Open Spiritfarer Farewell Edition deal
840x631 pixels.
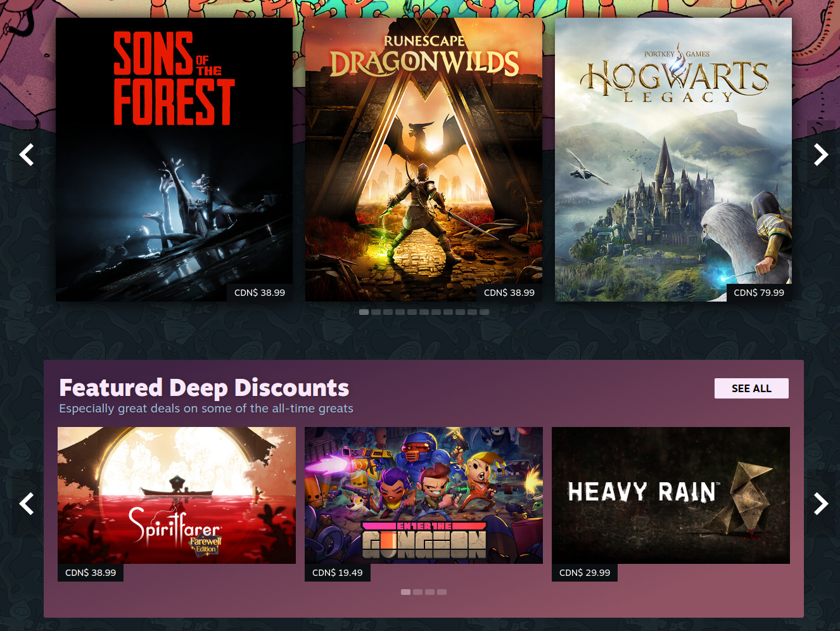177,495
